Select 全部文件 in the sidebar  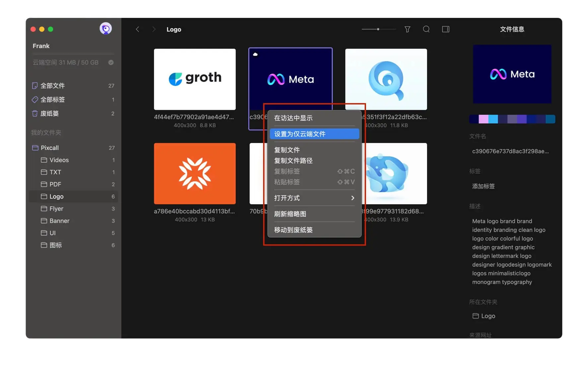[73, 86]
